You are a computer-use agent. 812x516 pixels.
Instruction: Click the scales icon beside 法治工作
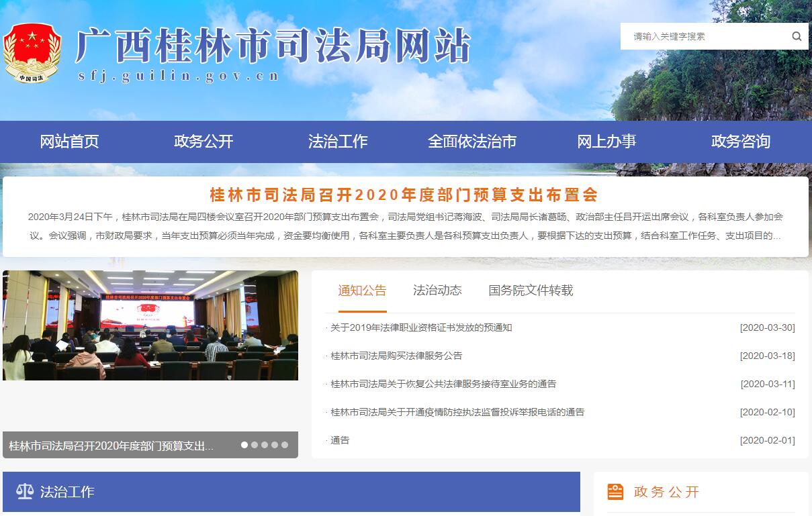25,492
